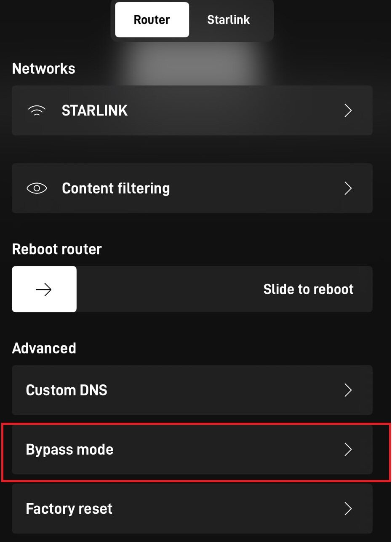The width and height of the screenshot is (392, 542).
Task: Expand the Custom DNS chevron
Action: point(348,390)
